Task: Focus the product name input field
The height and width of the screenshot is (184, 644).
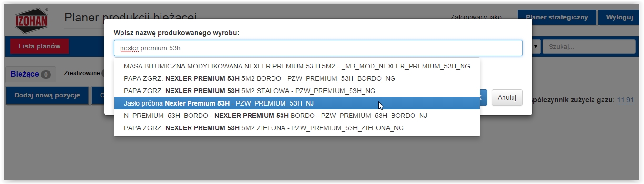Action: tap(318, 48)
